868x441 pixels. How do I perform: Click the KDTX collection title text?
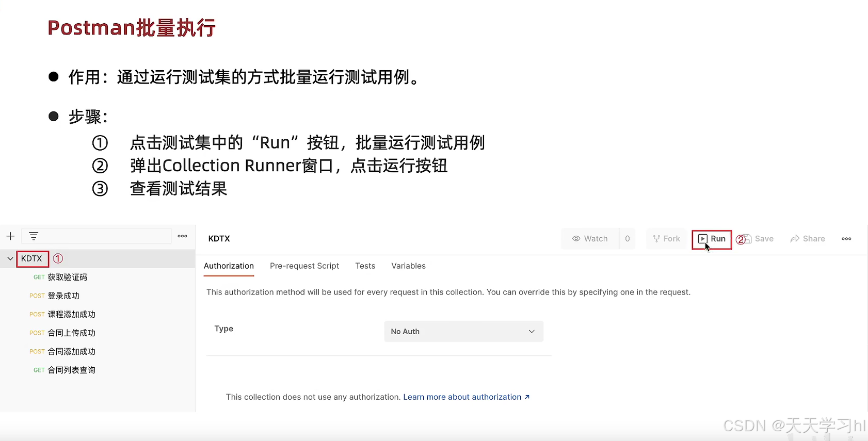[219, 239]
